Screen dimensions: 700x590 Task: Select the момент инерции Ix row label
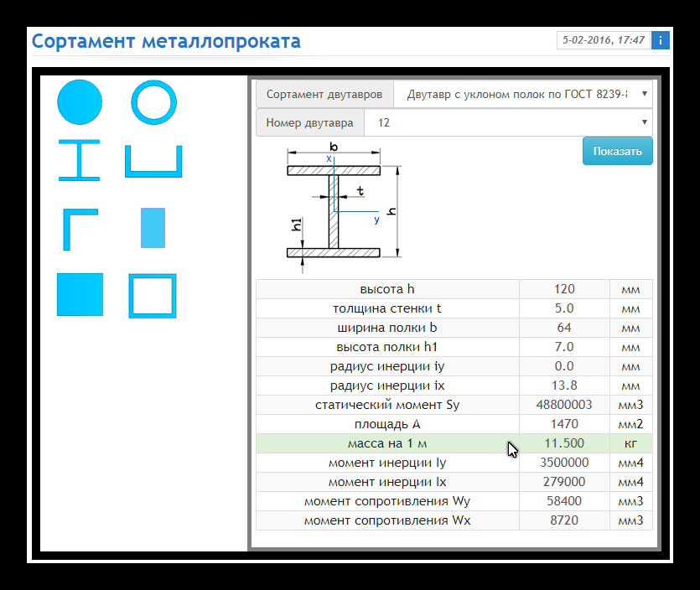387,482
